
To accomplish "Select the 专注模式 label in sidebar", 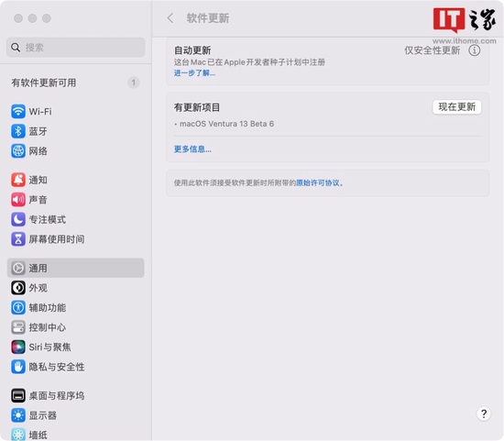I will point(48,219).
